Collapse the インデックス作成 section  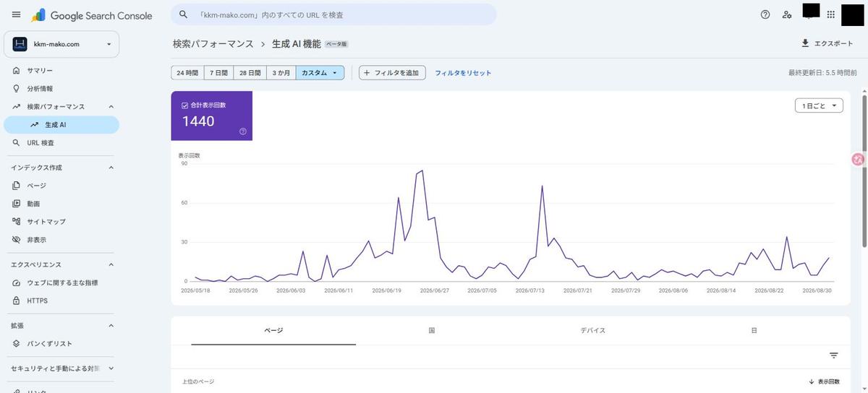pyautogui.click(x=111, y=168)
